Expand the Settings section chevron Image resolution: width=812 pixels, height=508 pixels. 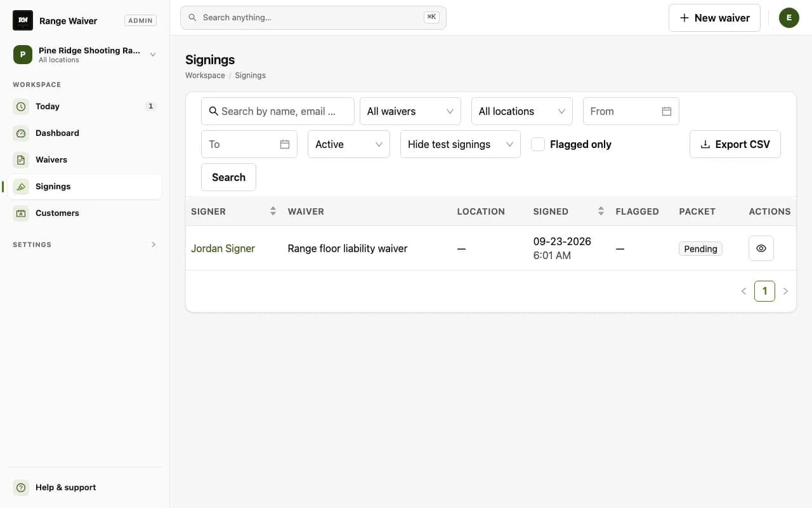[154, 244]
